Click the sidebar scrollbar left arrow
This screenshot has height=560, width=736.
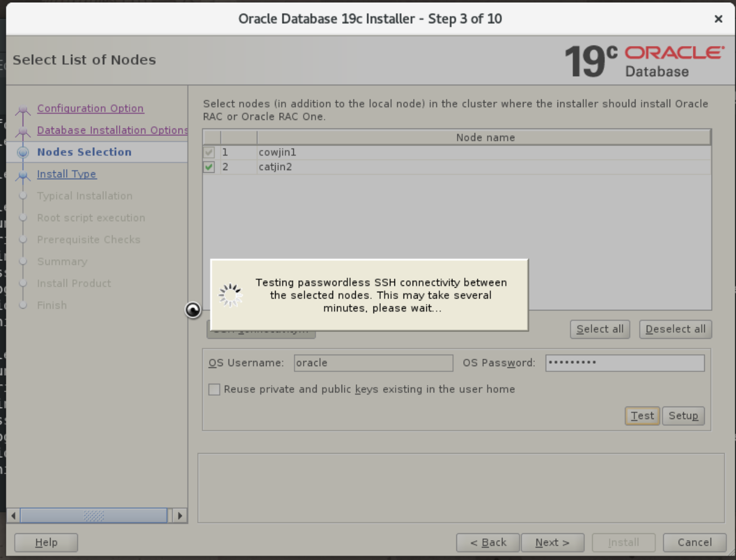coord(14,516)
